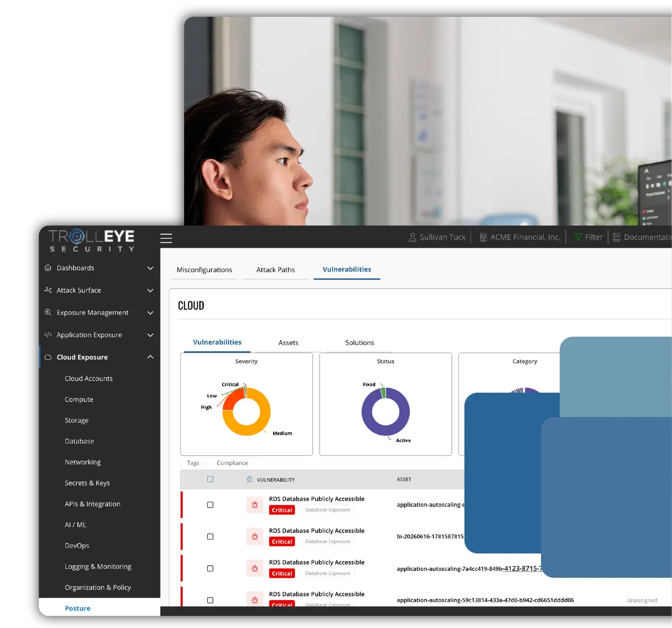The width and height of the screenshot is (672, 628).
Task: Click the green Filter funnel icon
Action: coord(578,237)
